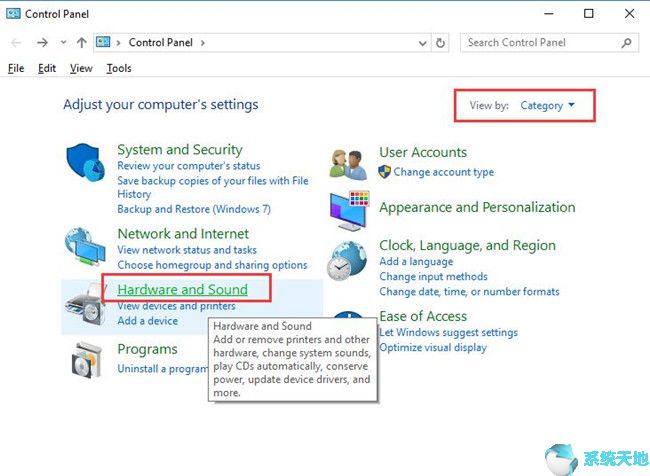This screenshot has height=476, width=650.
Task: Expand the recent locations arrow
Action: coord(63,43)
